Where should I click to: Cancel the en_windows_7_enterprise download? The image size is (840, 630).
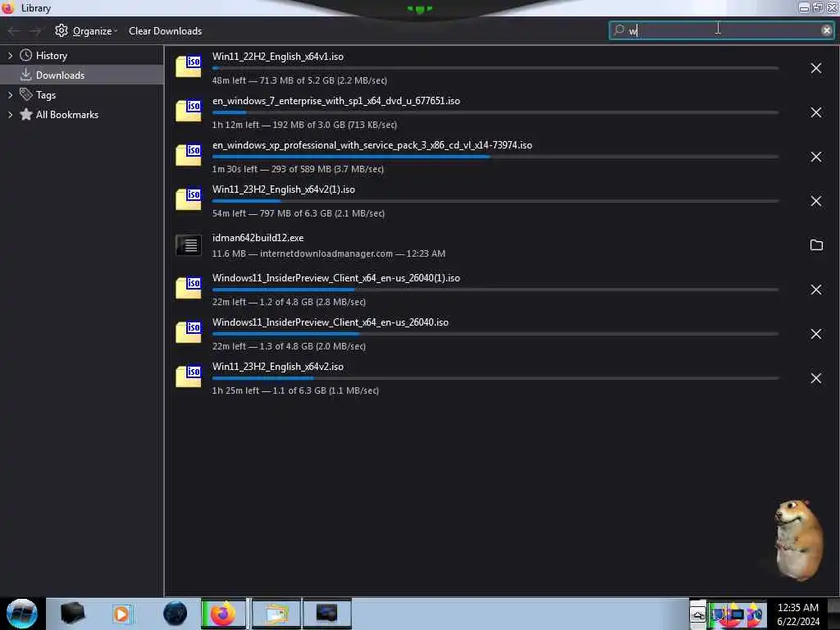pos(815,112)
